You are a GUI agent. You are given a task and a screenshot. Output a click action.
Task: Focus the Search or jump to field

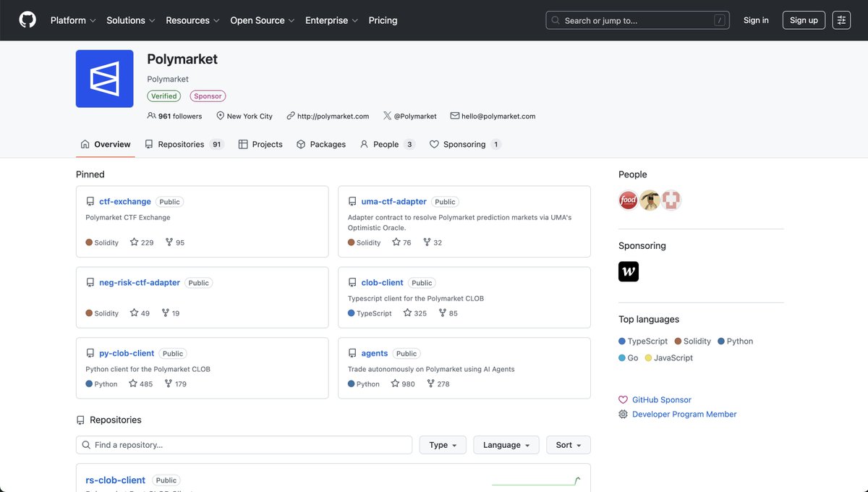coord(637,20)
